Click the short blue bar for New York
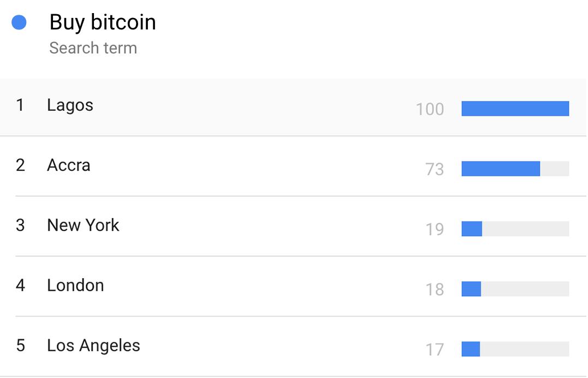Screen dimensions: 588x378 472,229
